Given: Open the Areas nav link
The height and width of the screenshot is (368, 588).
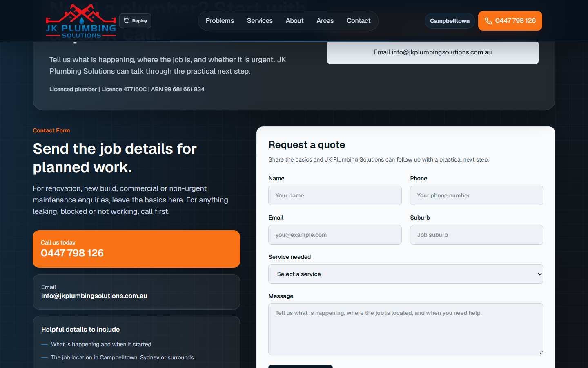Looking at the screenshot, I should coord(325,21).
